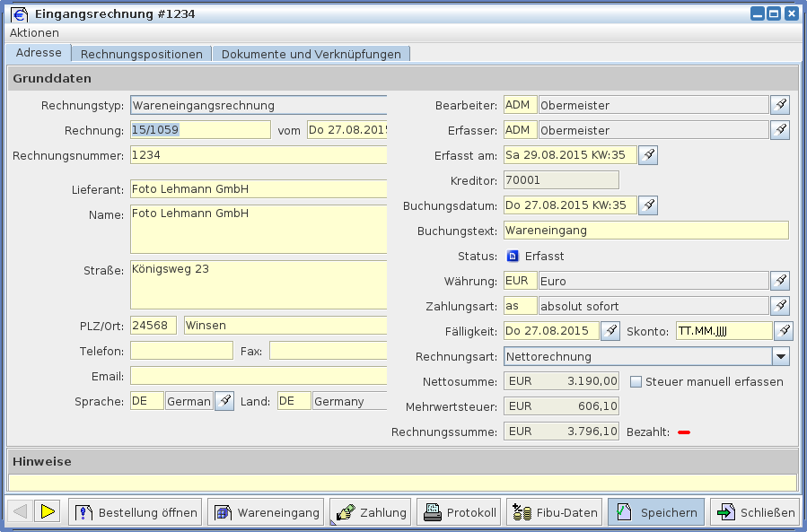Click the lookup icon next to Erfasser
This screenshot has height=532, width=807.
[x=780, y=130]
